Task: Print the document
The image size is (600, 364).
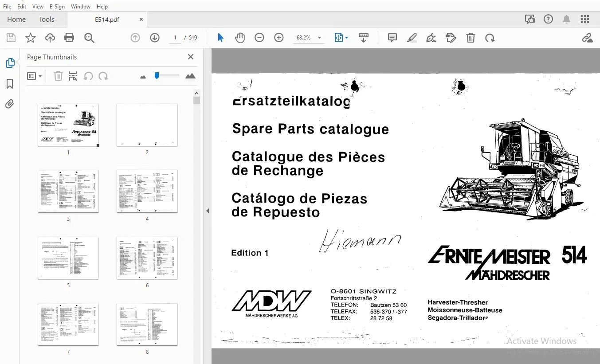Action: click(x=69, y=38)
